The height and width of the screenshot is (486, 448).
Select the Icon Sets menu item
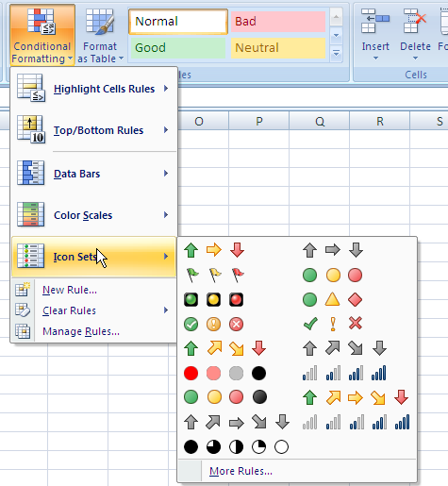point(93,257)
